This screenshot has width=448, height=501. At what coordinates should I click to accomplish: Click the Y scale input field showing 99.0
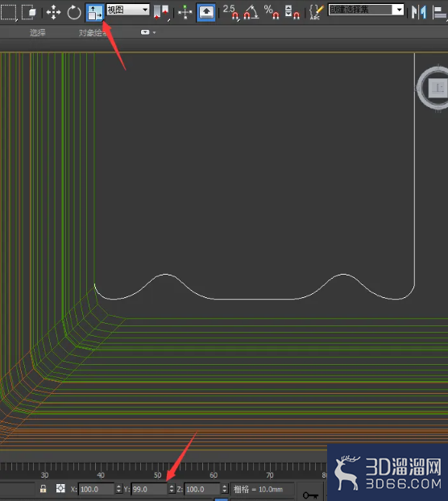coord(149,489)
